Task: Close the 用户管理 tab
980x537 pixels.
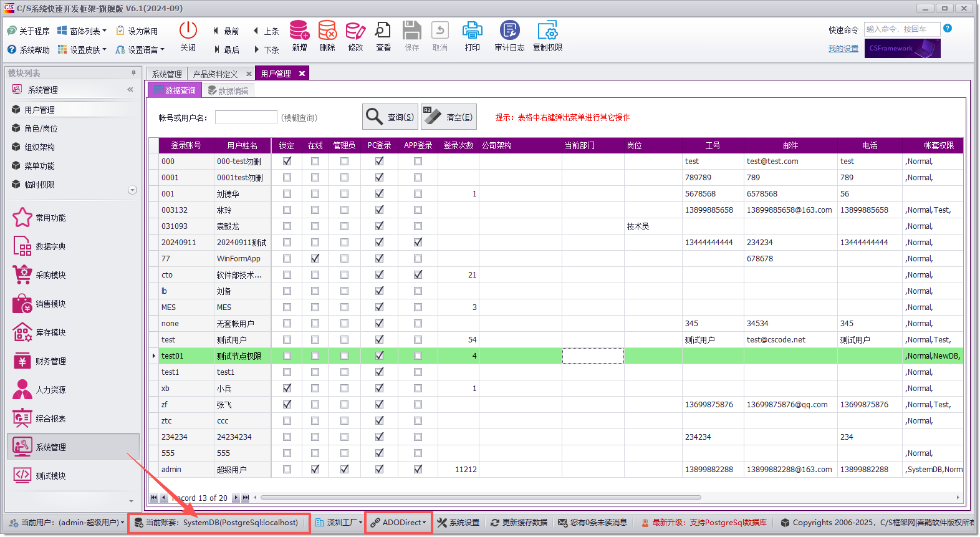Action: click(x=302, y=74)
